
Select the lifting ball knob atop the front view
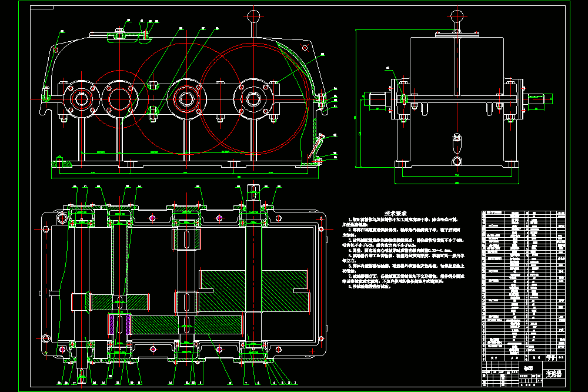pos(253,16)
